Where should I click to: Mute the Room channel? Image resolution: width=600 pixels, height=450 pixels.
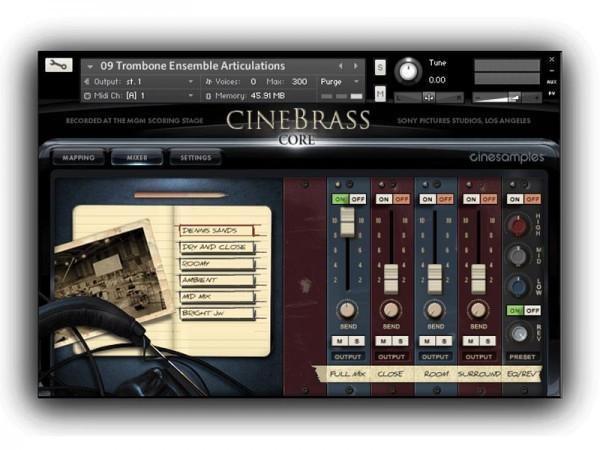(427, 341)
